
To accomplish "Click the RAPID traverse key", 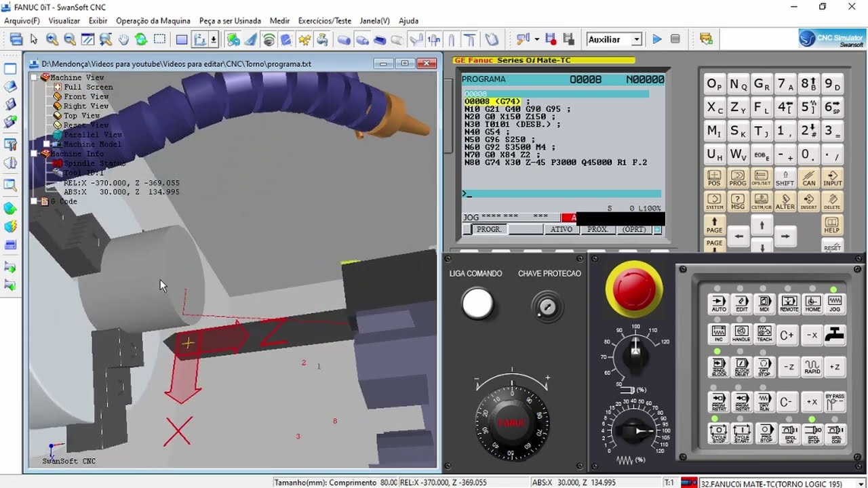I will pyautogui.click(x=812, y=367).
